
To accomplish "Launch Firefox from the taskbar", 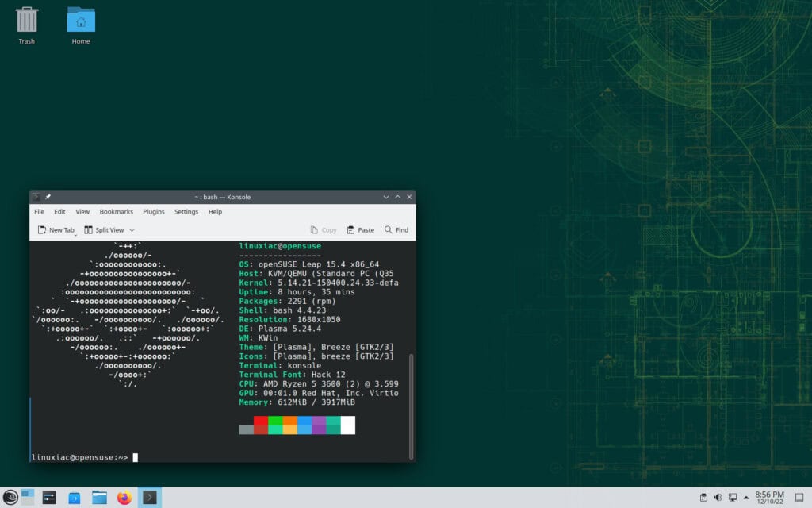I will [124, 498].
